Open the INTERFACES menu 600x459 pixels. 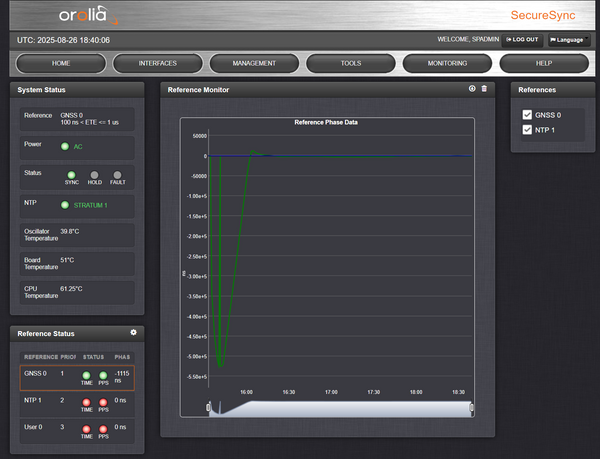pyautogui.click(x=158, y=63)
